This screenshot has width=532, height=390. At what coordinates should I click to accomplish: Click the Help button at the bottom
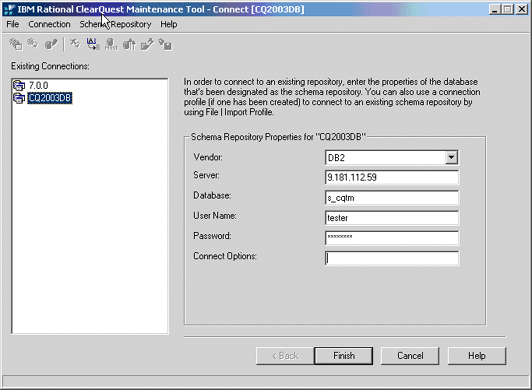point(477,356)
